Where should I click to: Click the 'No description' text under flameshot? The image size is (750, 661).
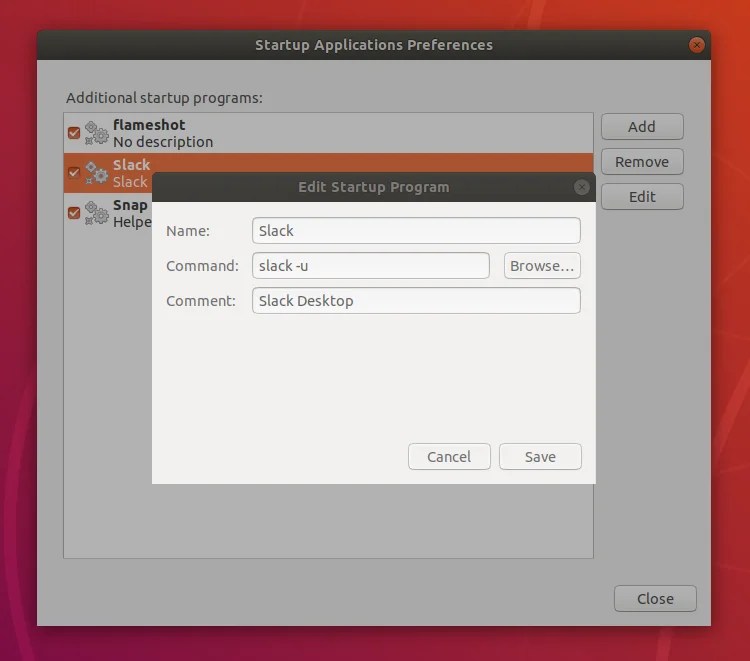tap(163, 142)
